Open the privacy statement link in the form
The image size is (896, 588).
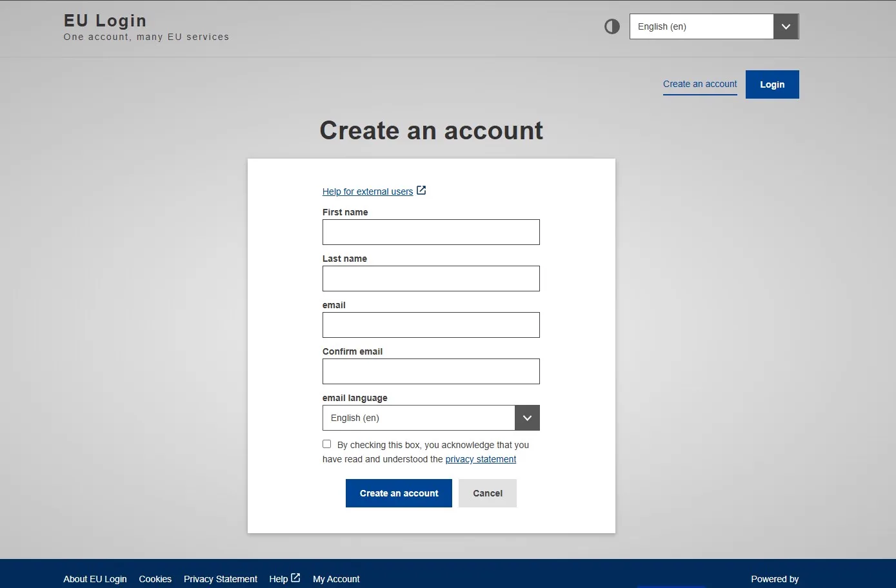481,459
